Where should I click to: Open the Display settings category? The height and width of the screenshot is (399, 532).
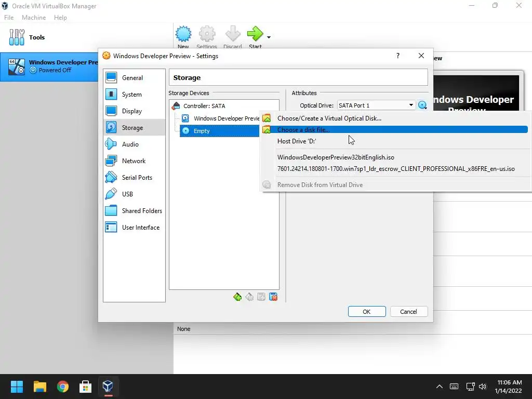134,111
